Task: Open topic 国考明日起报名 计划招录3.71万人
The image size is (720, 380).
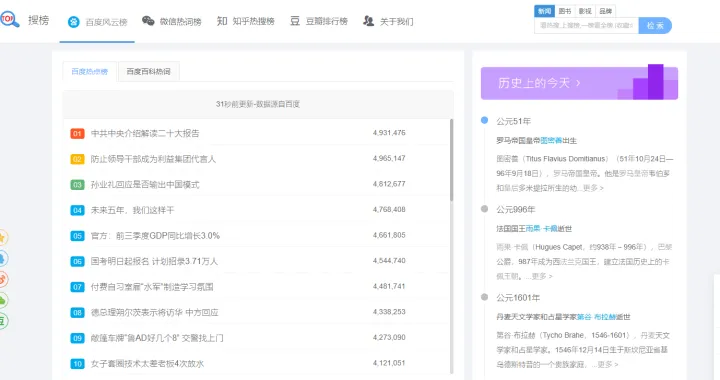Action: (154, 262)
